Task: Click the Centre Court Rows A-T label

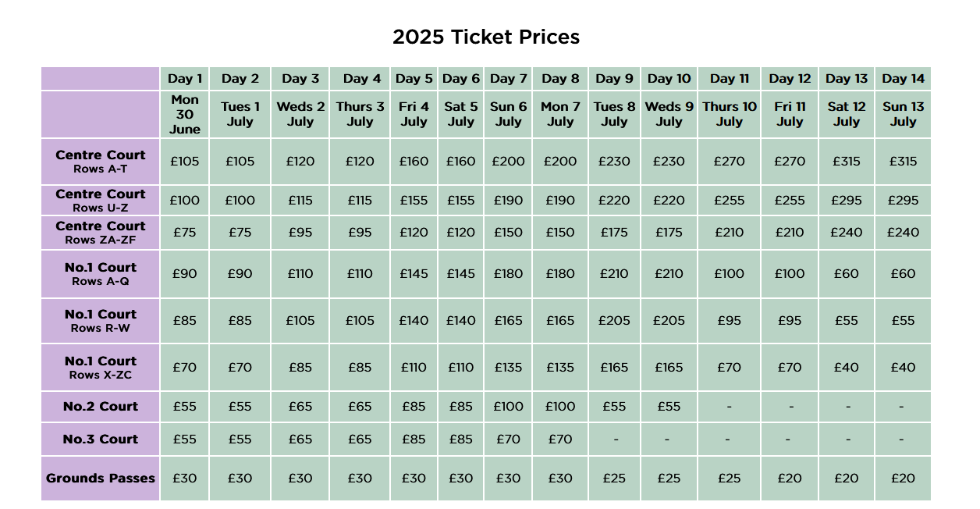Action: pos(101,161)
